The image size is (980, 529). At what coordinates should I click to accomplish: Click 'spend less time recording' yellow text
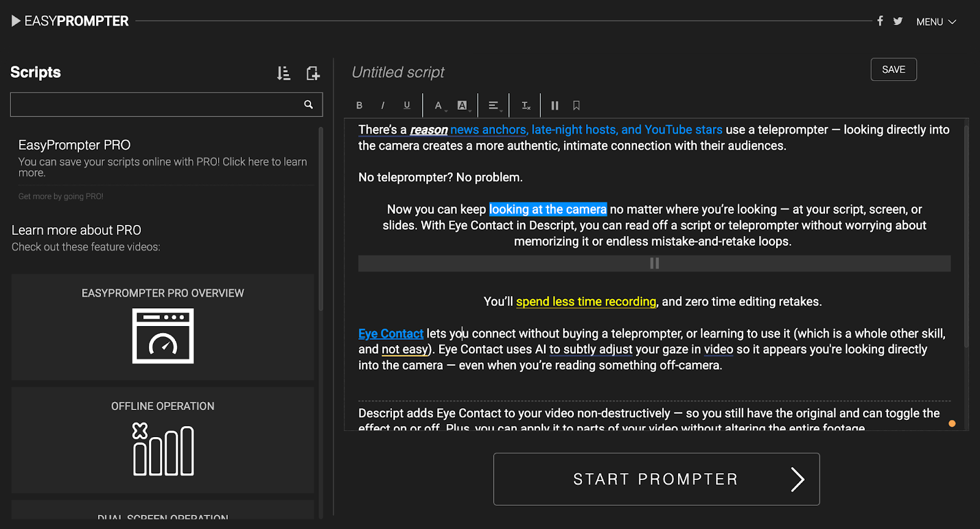[586, 302]
